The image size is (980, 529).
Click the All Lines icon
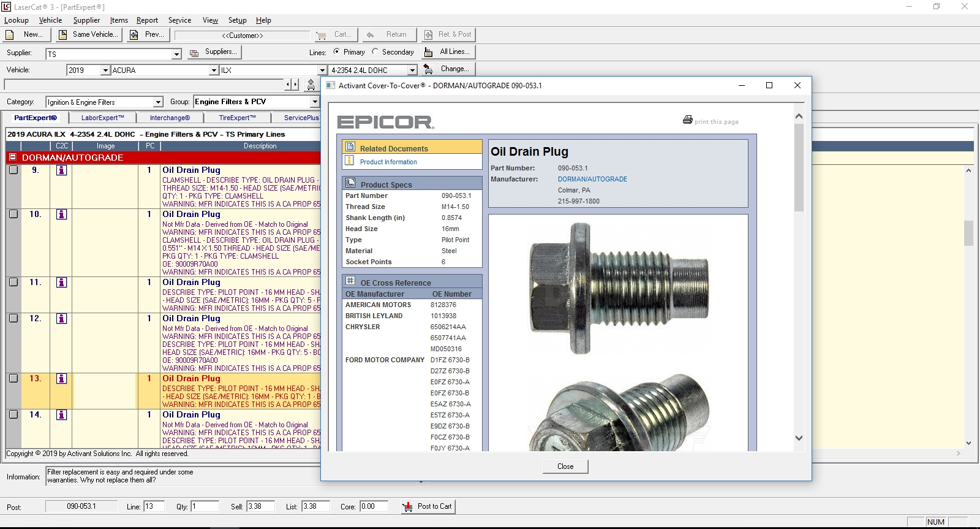pyautogui.click(x=429, y=52)
